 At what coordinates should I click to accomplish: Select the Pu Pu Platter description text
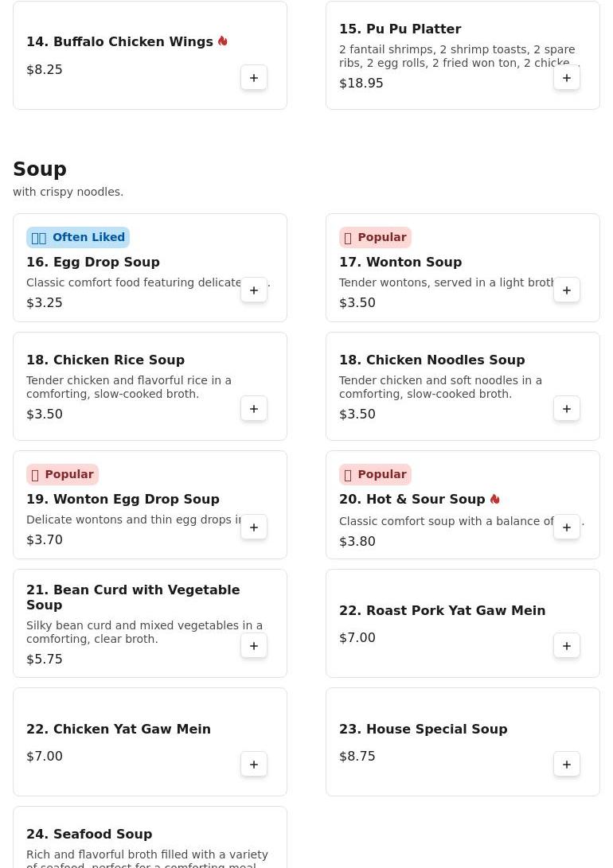coord(459,56)
